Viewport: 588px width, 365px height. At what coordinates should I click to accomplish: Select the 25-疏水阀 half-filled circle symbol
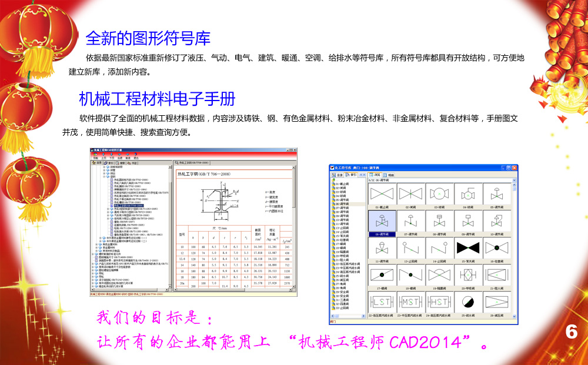tap(468, 302)
